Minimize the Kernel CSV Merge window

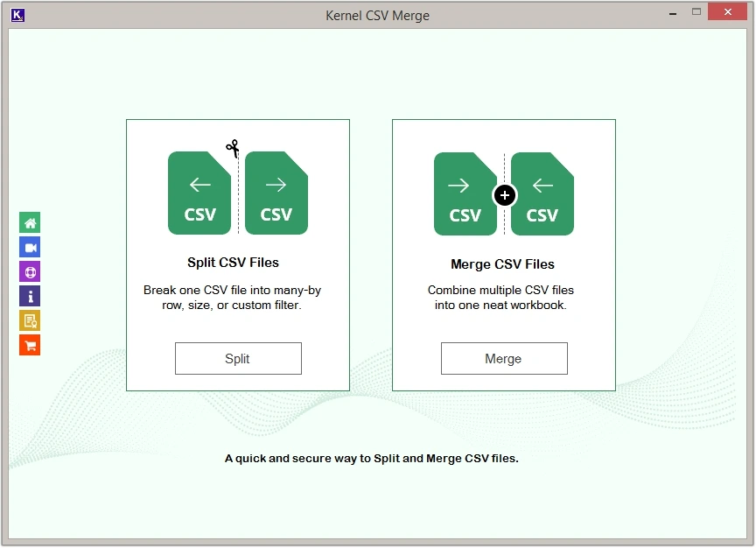pos(673,13)
